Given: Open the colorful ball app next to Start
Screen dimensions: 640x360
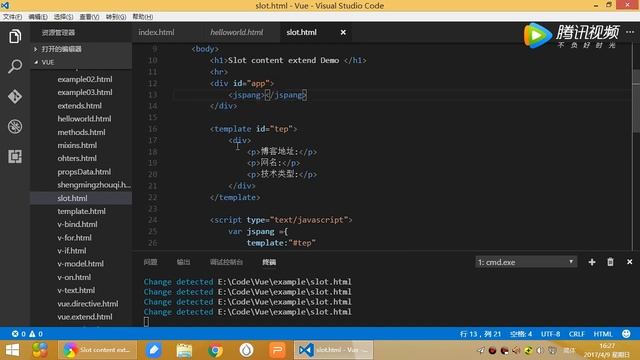Looking at the screenshot, I should (40, 350).
